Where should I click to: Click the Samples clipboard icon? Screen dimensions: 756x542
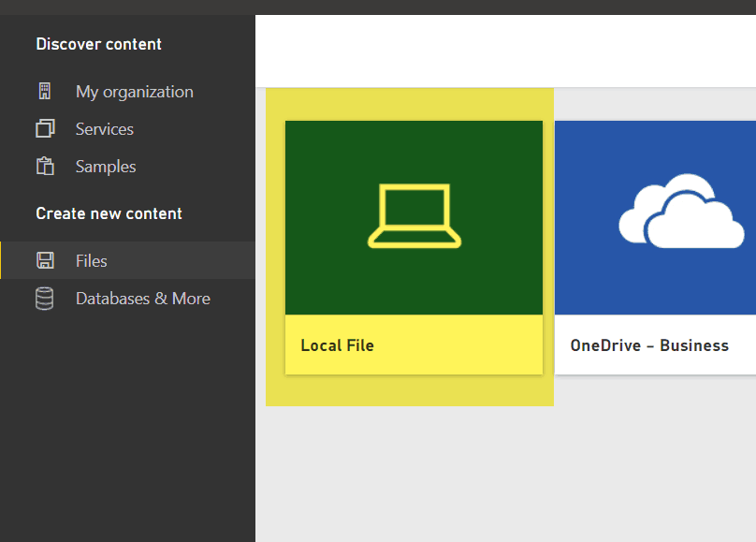coord(44,167)
